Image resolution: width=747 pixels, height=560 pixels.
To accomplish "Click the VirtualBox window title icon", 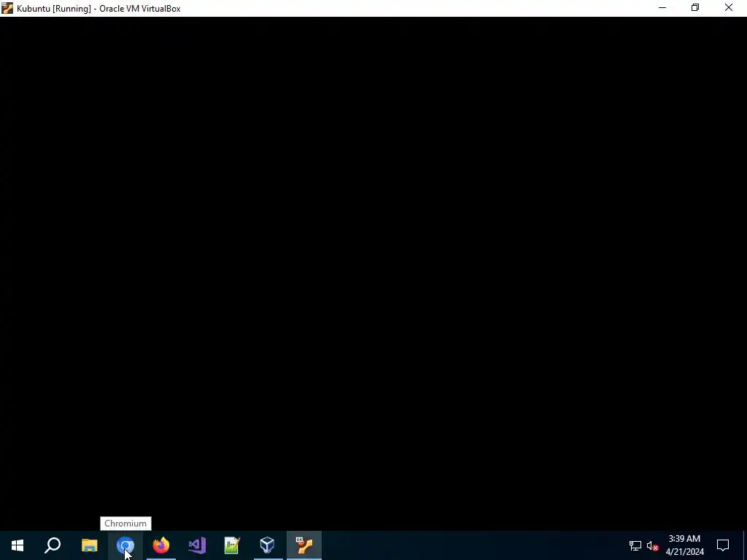I will pyautogui.click(x=7, y=8).
